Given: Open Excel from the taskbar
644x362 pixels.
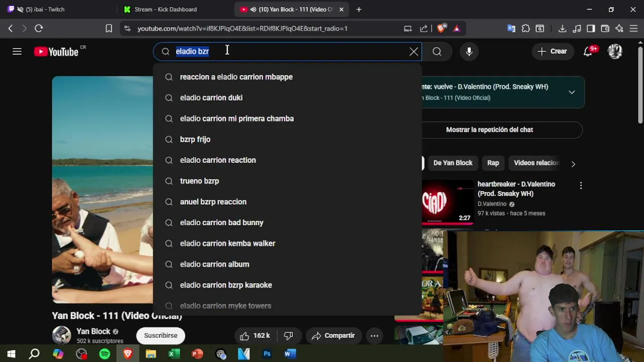Looking at the screenshot, I should tap(174, 354).
